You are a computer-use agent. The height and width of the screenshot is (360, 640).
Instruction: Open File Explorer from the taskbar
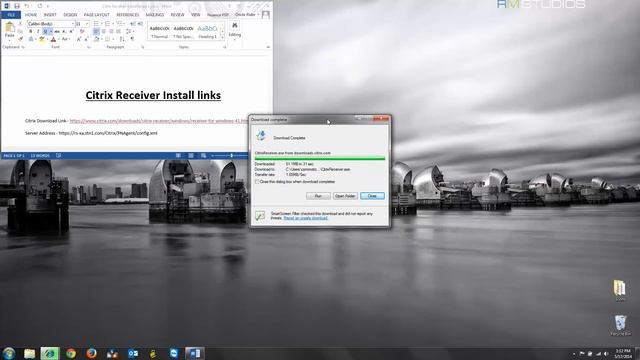(x=29, y=353)
